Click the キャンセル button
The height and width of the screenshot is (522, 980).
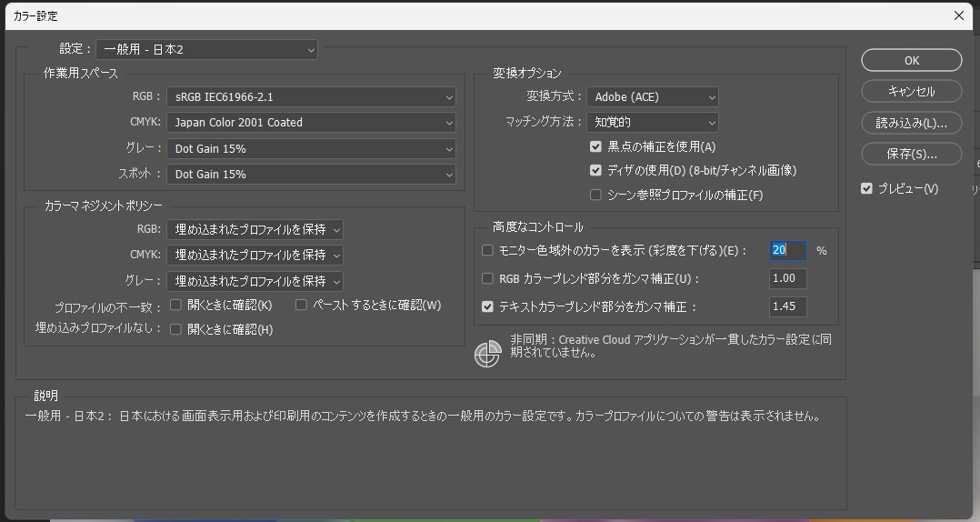(x=911, y=91)
